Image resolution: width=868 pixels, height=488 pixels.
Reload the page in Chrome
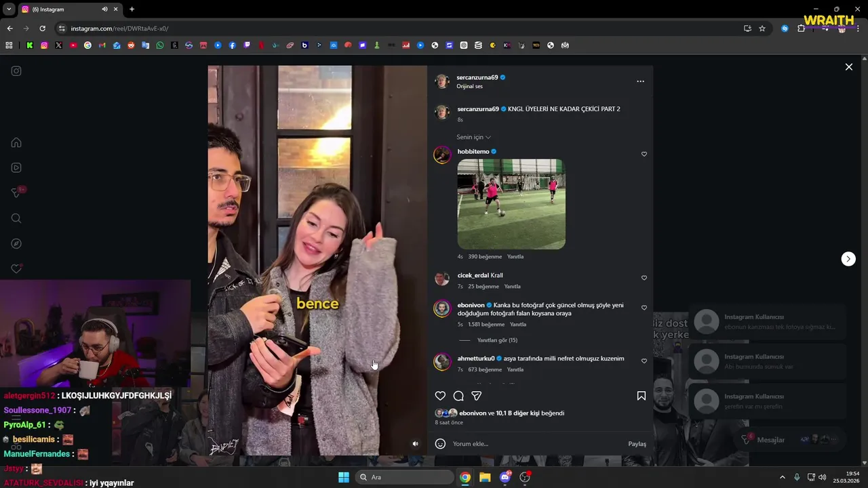point(42,28)
